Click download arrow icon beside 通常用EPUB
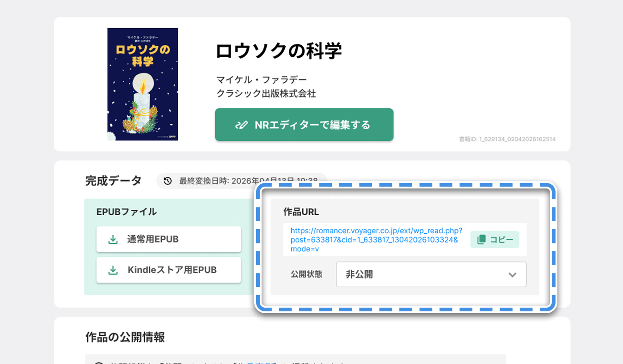The width and height of the screenshot is (623, 364). coord(113,239)
